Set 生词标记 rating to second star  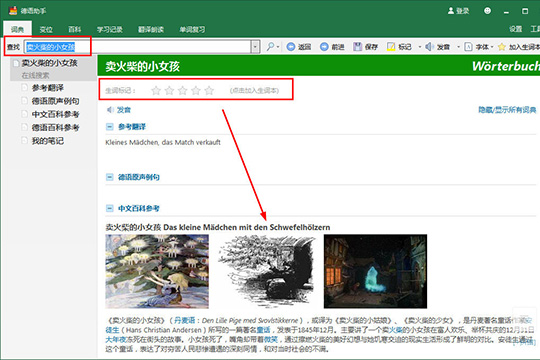click(169, 90)
